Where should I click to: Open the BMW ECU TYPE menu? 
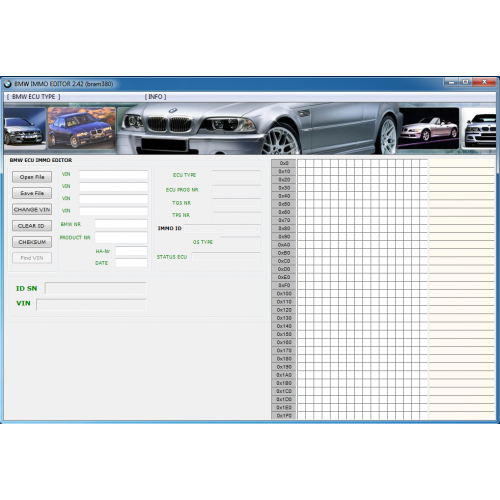tap(34, 97)
